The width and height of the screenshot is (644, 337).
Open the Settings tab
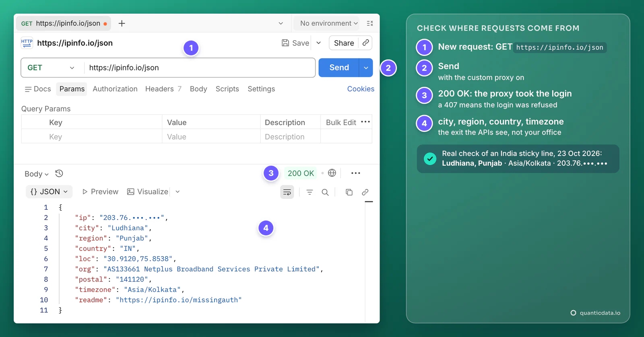(x=261, y=89)
